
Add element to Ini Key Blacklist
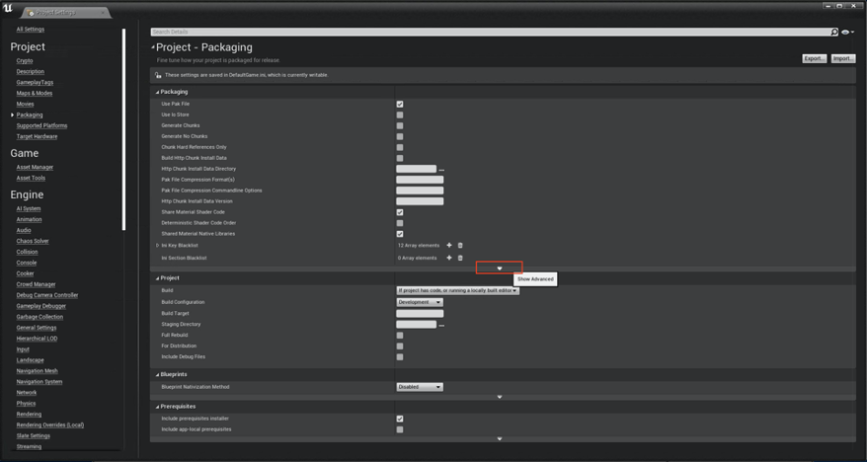click(449, 245)
